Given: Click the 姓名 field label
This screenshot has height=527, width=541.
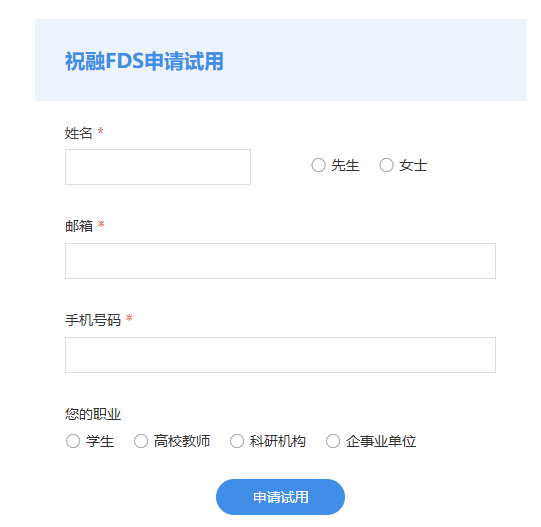Looking at the screenshot, I should [x=79, y=133].
